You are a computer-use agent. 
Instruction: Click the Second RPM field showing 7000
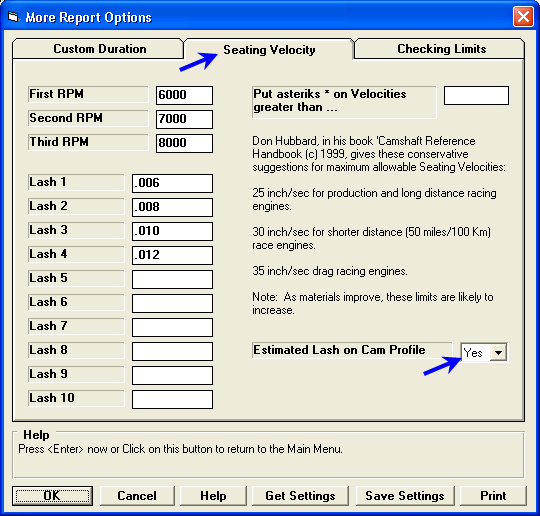pyautogui.click(x=184, y=120)
